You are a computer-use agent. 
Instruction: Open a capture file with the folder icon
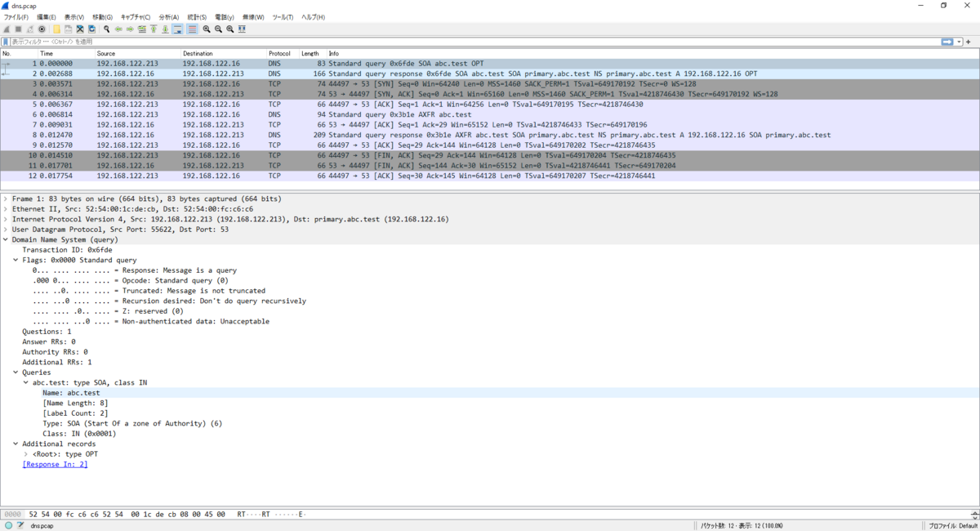pyautogui.click(x=56, y=29)
